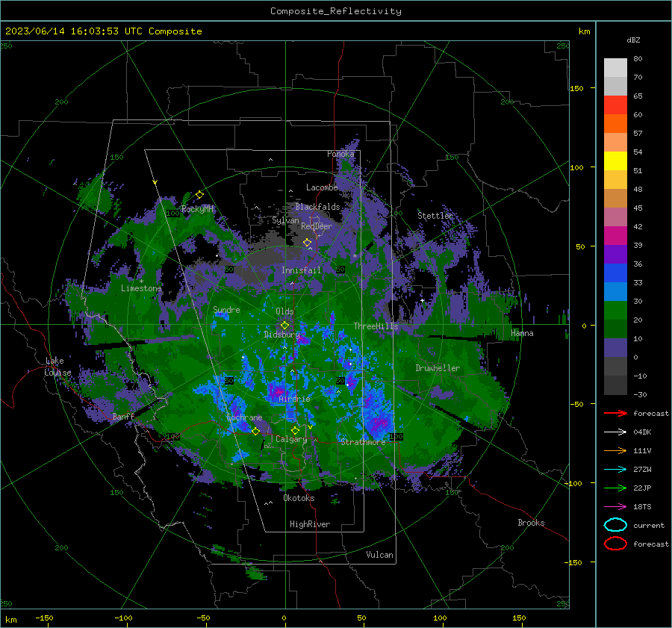Click the yellow diamond marker above Calgary

(x=295, y=430)
